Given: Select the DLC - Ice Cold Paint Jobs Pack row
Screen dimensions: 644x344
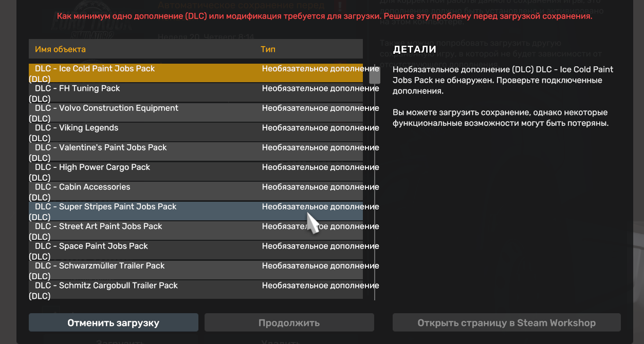Looking at the screenshot, I should (196, 73).
